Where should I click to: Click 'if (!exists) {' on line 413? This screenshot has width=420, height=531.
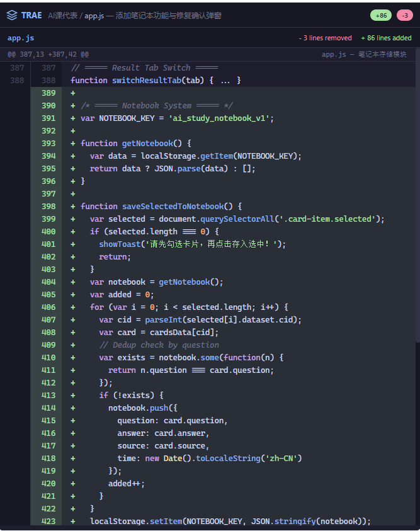click(132, 395)
